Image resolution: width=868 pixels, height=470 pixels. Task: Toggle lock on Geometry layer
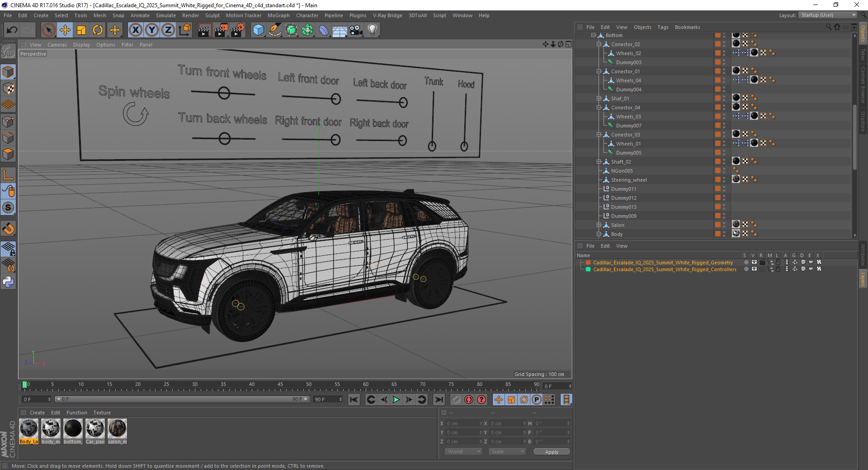(x=778, y=263)
